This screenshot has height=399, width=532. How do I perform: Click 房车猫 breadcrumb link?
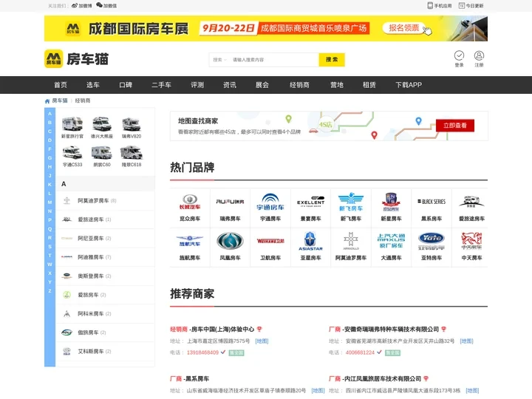60,100
